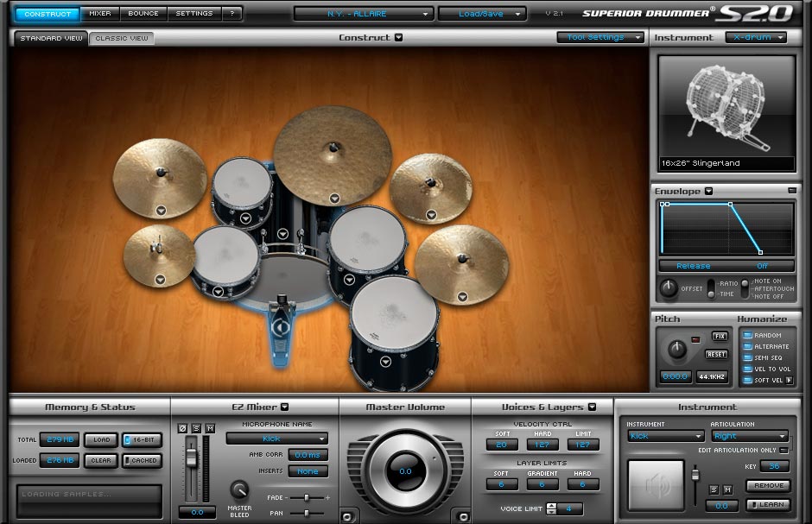The width and height of the screenshot is (812, 524).
Task: Open the menu arrow on the snare drum
Action: [218, 292]
